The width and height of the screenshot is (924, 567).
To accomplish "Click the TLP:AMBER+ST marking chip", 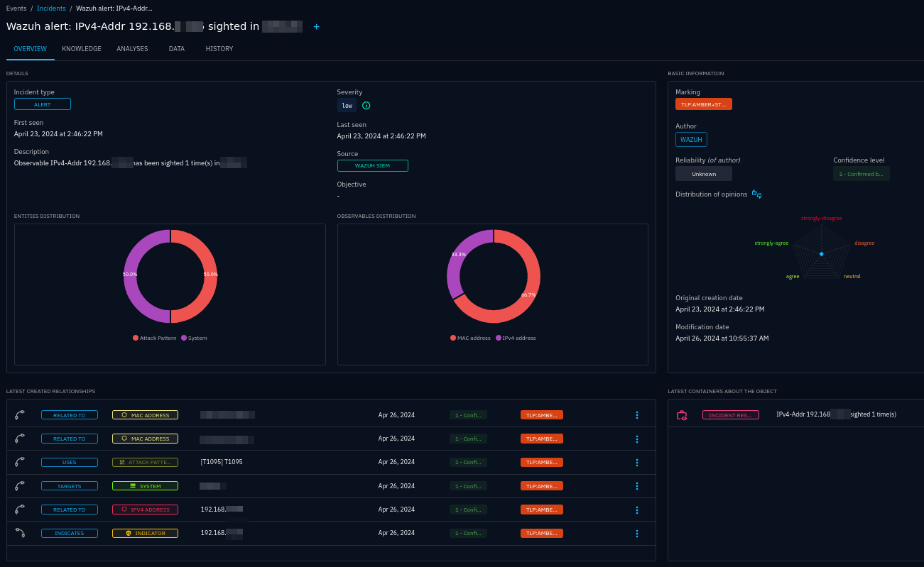I will 704,104.
